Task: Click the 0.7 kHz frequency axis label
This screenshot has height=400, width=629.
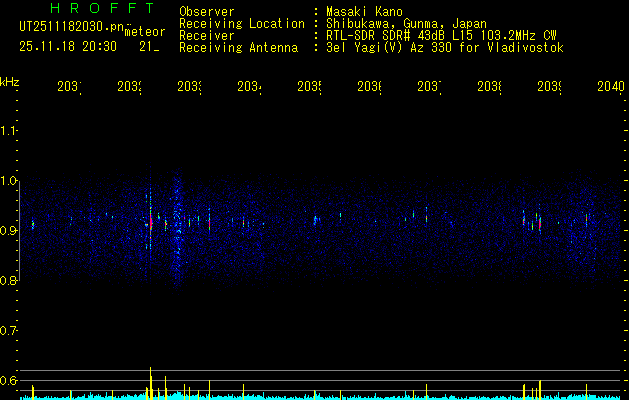Action: point(8,331)
